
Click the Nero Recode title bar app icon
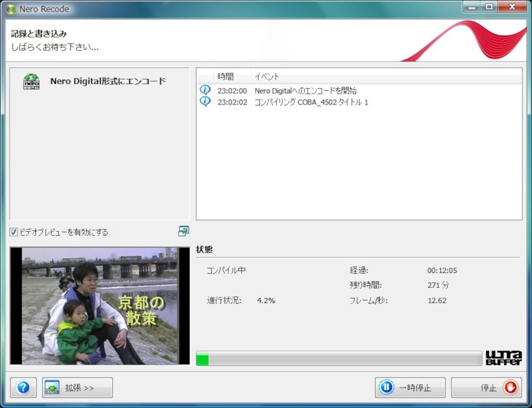pyautogui.click(x=11, y=8)
